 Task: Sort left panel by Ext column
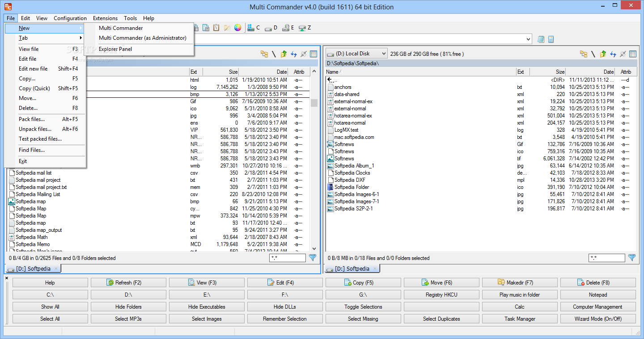(x=196, y=71)
